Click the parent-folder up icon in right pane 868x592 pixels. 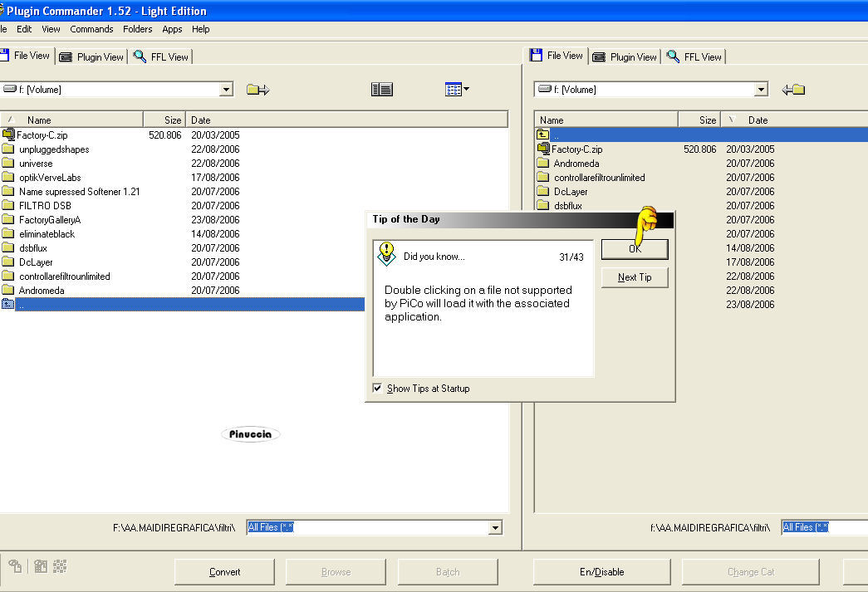pos(542,135)
